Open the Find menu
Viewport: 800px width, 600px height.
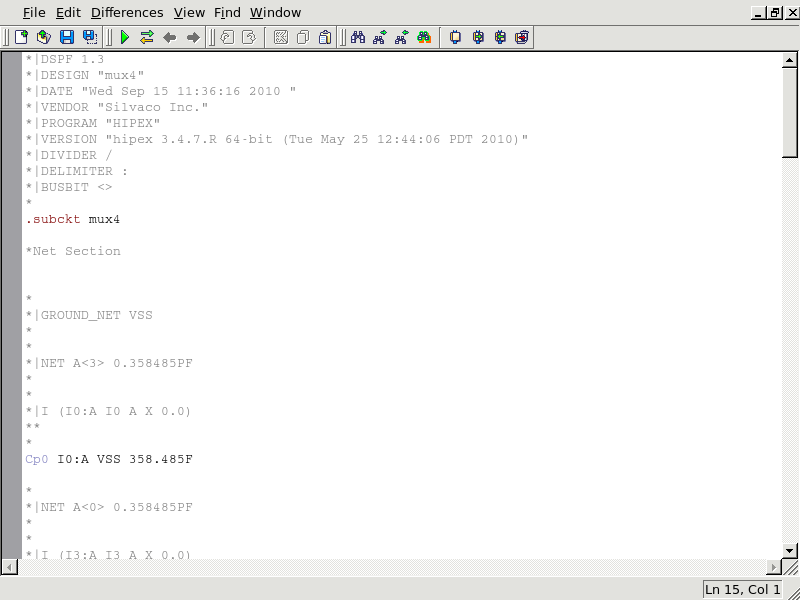tap(227, 13)
